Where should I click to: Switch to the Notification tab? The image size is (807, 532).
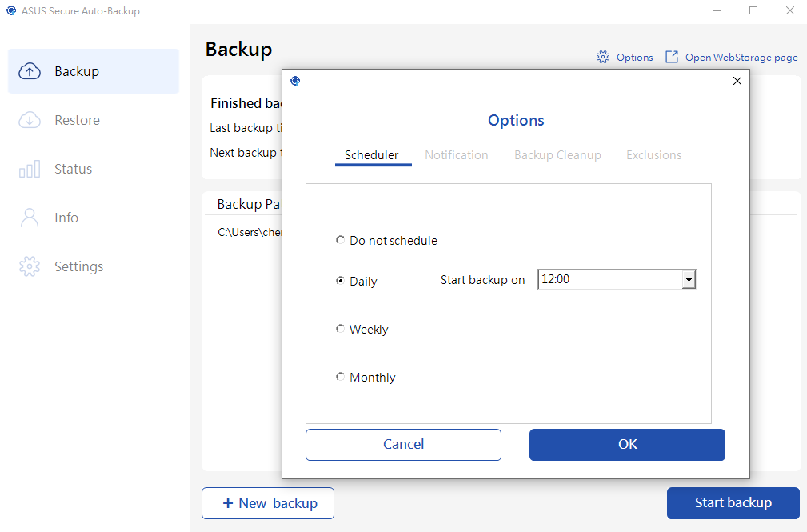click(x=457, y=155)
